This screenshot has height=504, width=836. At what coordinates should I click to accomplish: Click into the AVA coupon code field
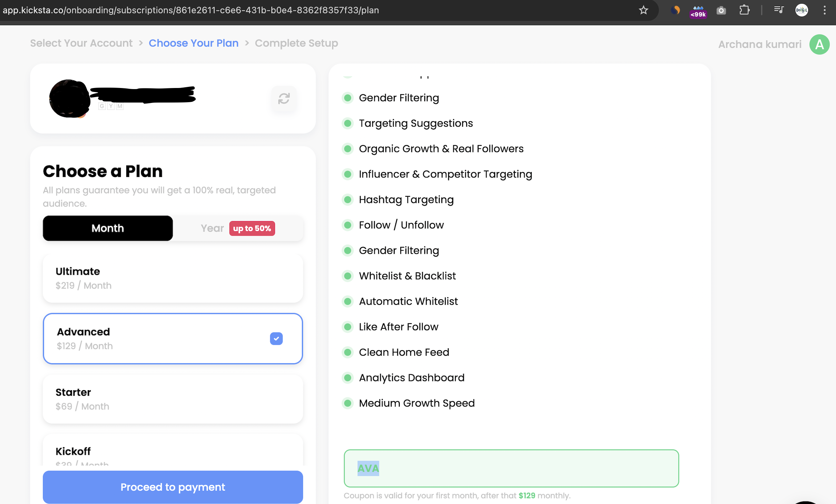click(x=511, y=468)
